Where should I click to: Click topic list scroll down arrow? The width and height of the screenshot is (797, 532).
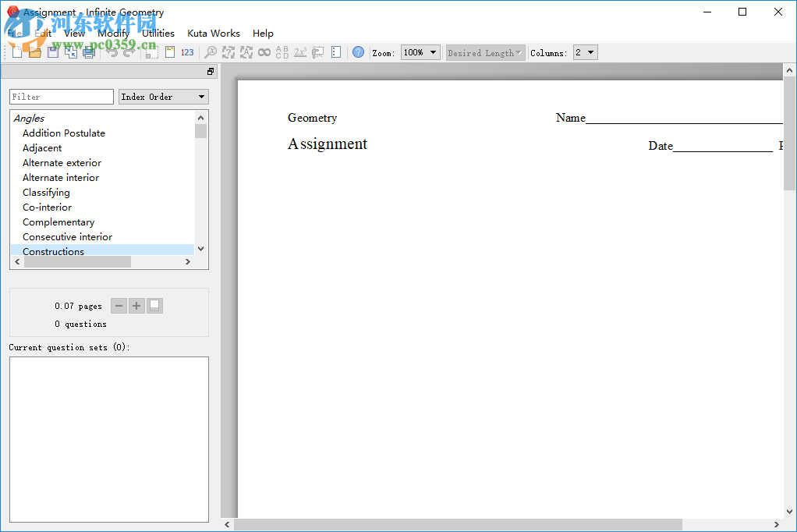tap(200, 249)
